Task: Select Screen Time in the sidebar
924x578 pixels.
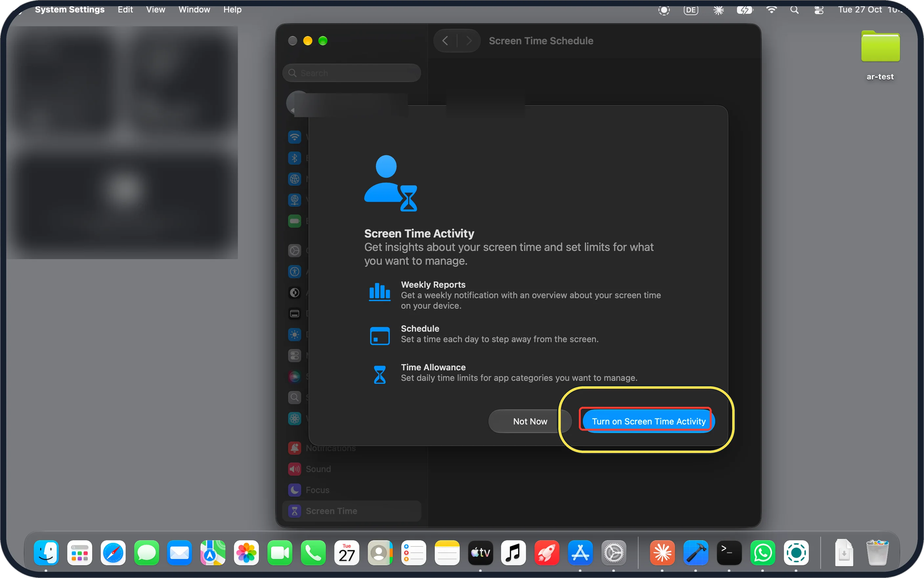Action: point(351,511)
